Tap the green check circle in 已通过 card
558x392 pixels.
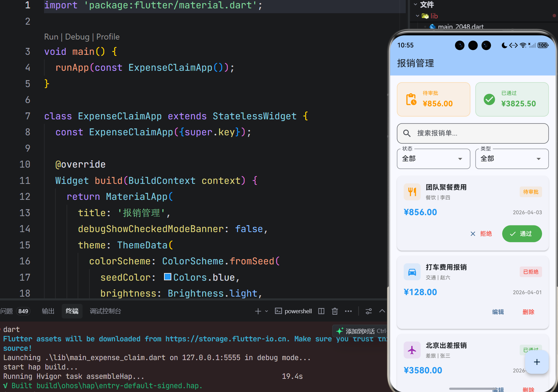[x=489, y=99]
